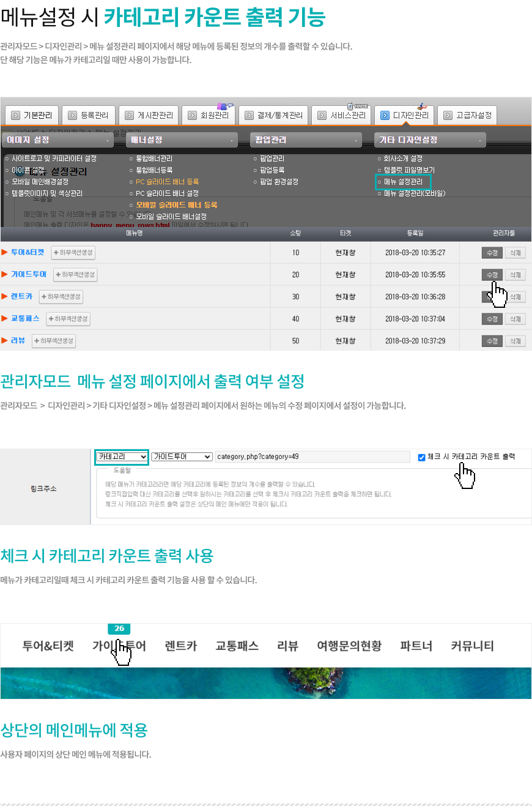
Task: Click the arrow icon on the 결제/통계관리 tab
Action: coord(249,115)
